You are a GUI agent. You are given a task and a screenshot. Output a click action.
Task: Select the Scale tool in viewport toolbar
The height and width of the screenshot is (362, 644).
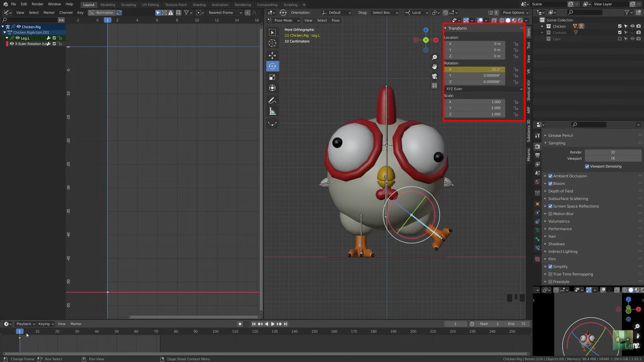click(272, 77)
